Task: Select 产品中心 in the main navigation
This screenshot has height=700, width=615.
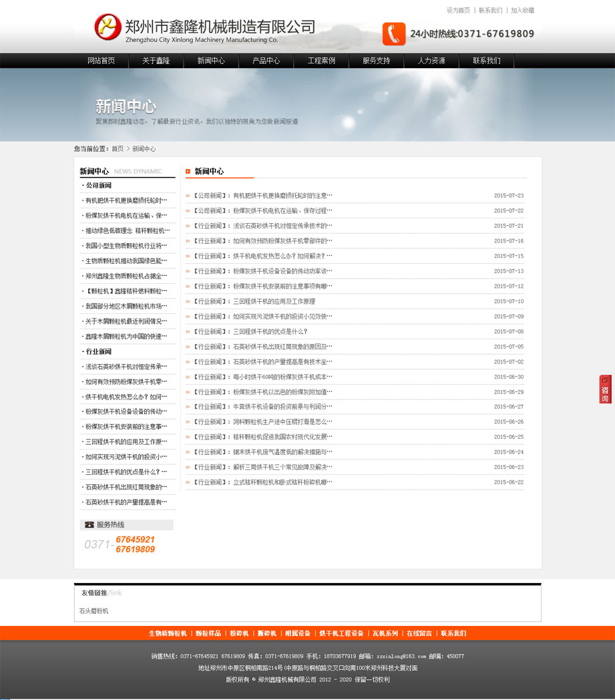Action: click(x=266, y=61)
